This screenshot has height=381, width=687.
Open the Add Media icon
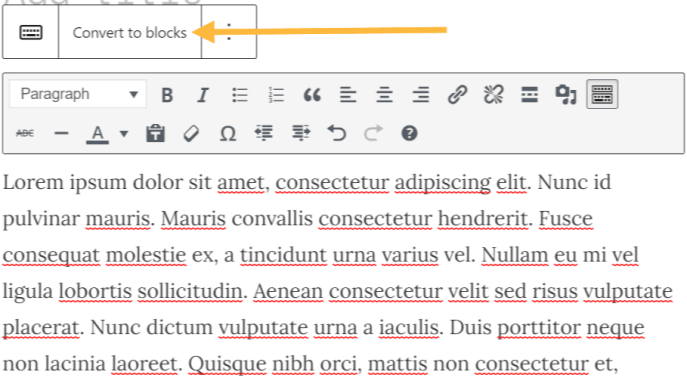tap(566, 95)
